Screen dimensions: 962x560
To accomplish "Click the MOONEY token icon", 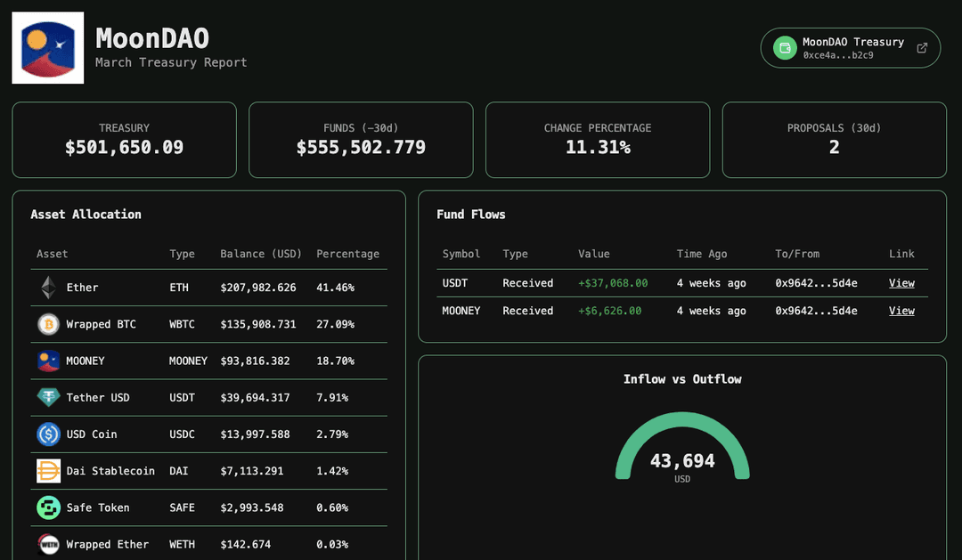I will 48,361.
